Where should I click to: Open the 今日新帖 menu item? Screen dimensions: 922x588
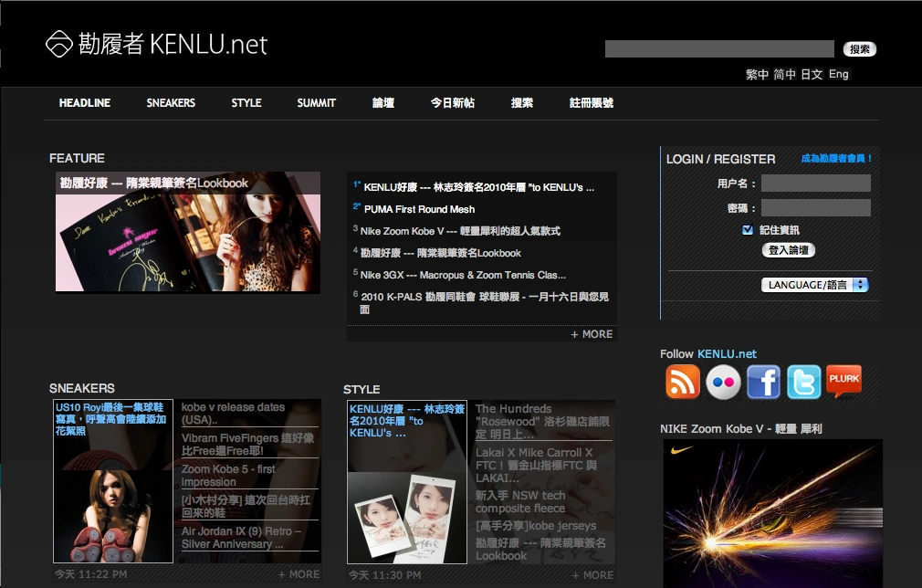tap(452, 103)
